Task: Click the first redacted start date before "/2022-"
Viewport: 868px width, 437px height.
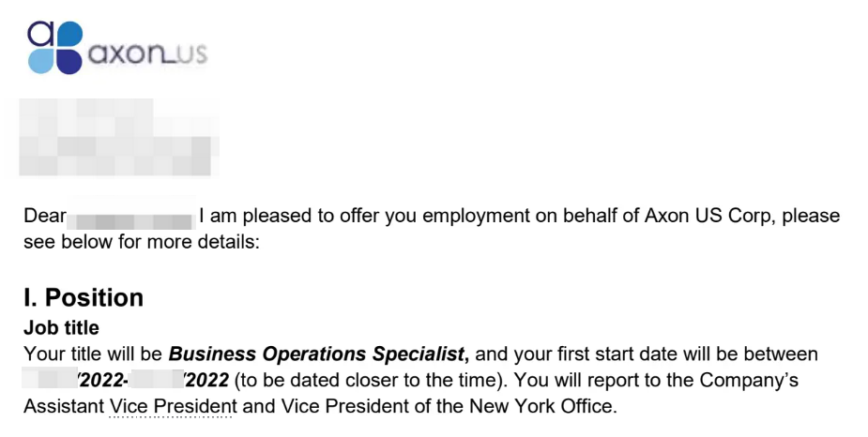Action: pyautogui.click(x=50, y=380)
